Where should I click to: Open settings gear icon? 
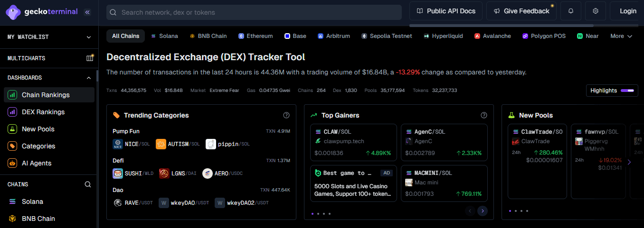pyautogui.click(x=596, y=11)
